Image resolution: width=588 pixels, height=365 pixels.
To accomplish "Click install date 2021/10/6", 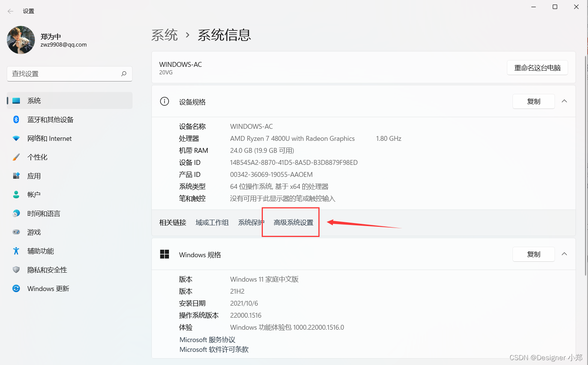I will point(244,303).
